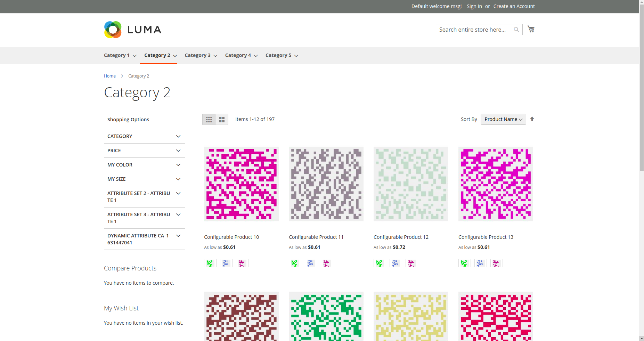Viewport: 644px width, 341px height.
Task: Open Category 3 menu
Action: click(201, 55)
